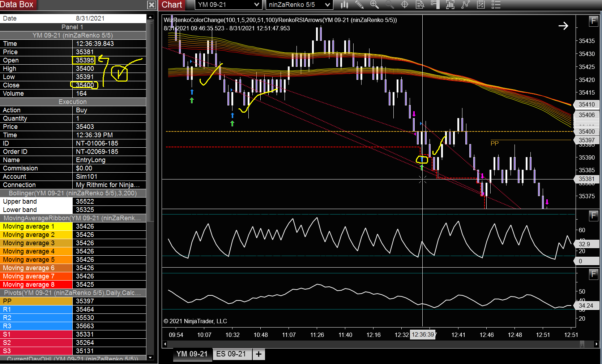Click the Account value Sim101
The image size is (602, 364).
(x=86, y=177)
